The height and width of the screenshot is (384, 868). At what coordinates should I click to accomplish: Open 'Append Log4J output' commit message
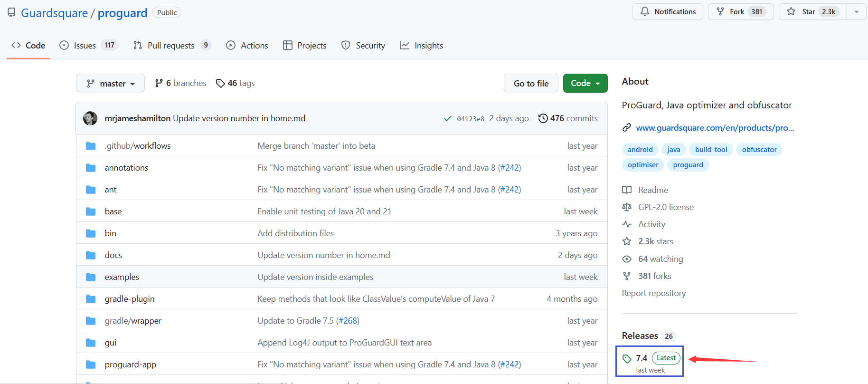coord(345,343)
